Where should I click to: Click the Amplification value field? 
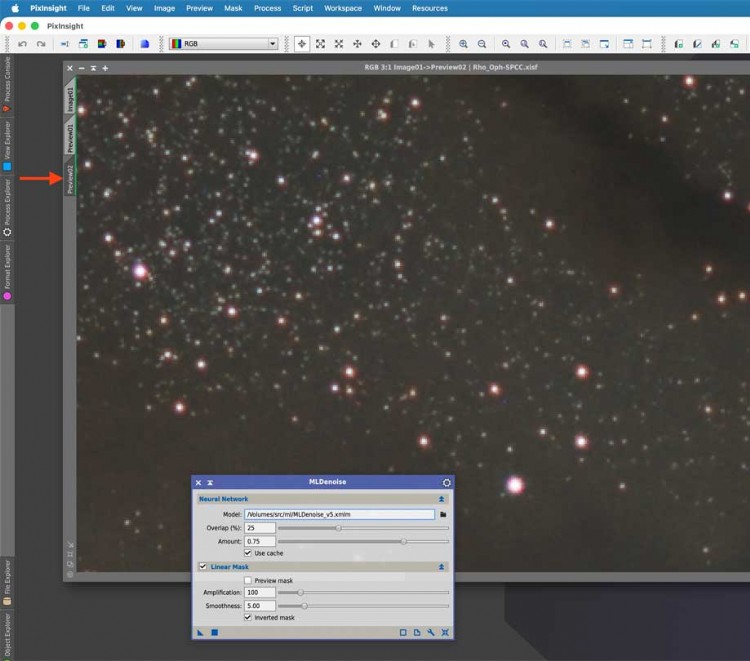(x=260, y=593)
